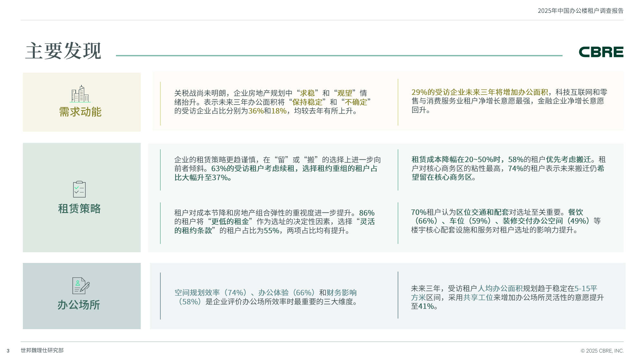Viewport: 644px width, 362px height.
Task: Click the 租赁策略 section label
Action: click(79, 209)
